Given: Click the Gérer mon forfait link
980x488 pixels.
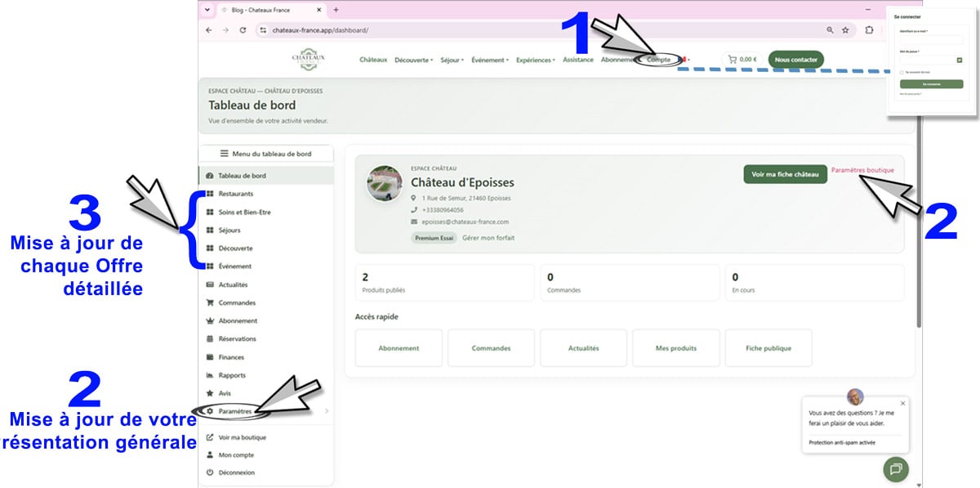Looking at the screenshot, I should tap(488, 238).
